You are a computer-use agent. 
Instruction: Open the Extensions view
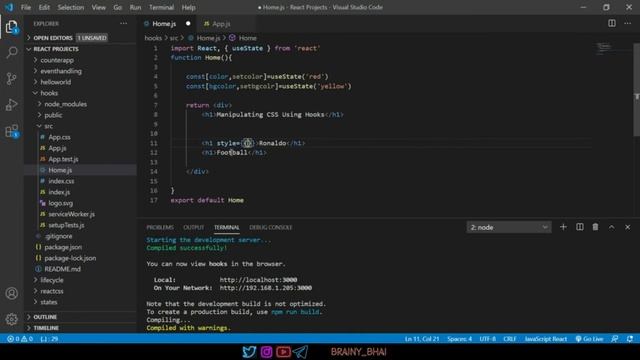11,131
